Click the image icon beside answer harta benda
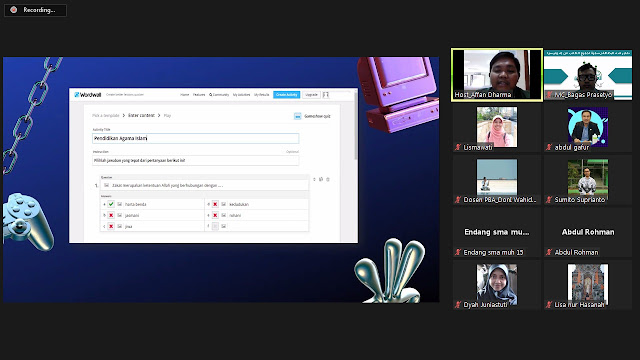The height and width of the screenshot is (360, 640). 120,204
